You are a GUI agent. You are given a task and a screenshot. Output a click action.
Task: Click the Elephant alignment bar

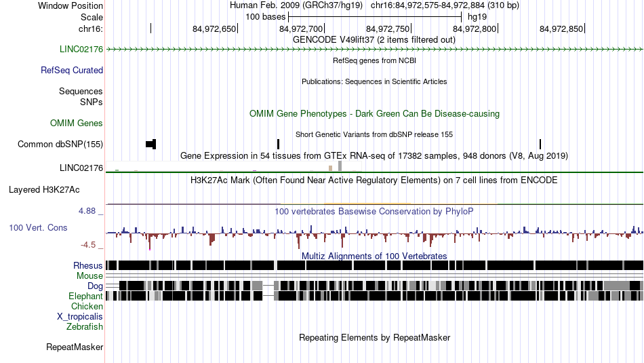tap(374, 296)
